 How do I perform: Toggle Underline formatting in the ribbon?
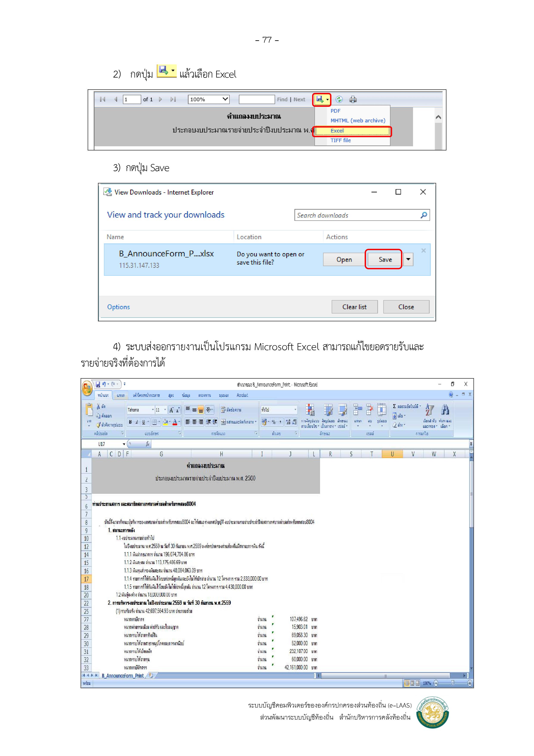click(x=143, y=422)
